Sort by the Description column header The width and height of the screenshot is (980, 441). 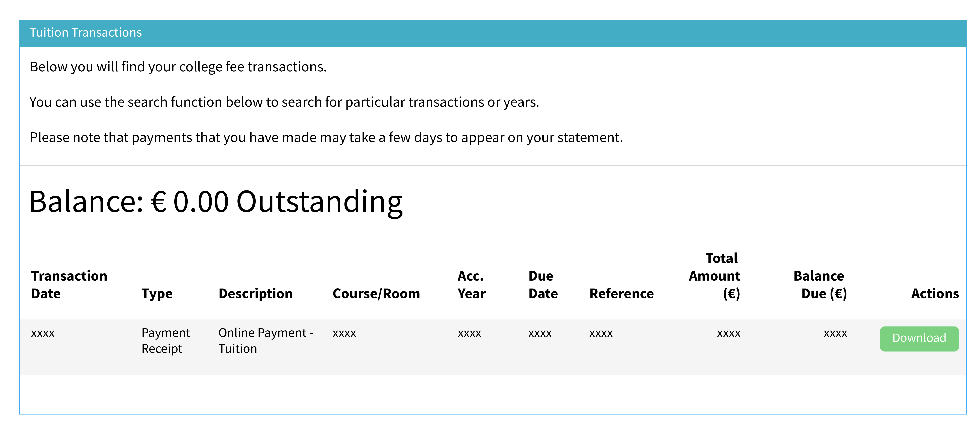coord(255,293)
